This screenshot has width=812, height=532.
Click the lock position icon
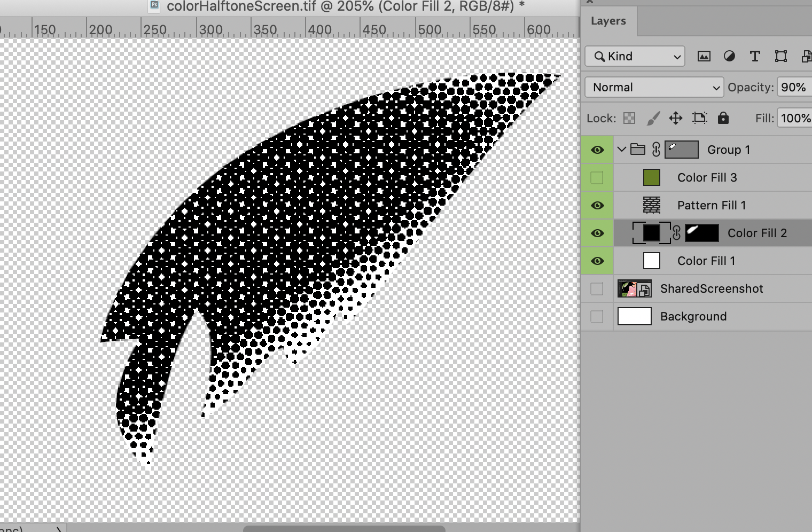click(675, 118)
